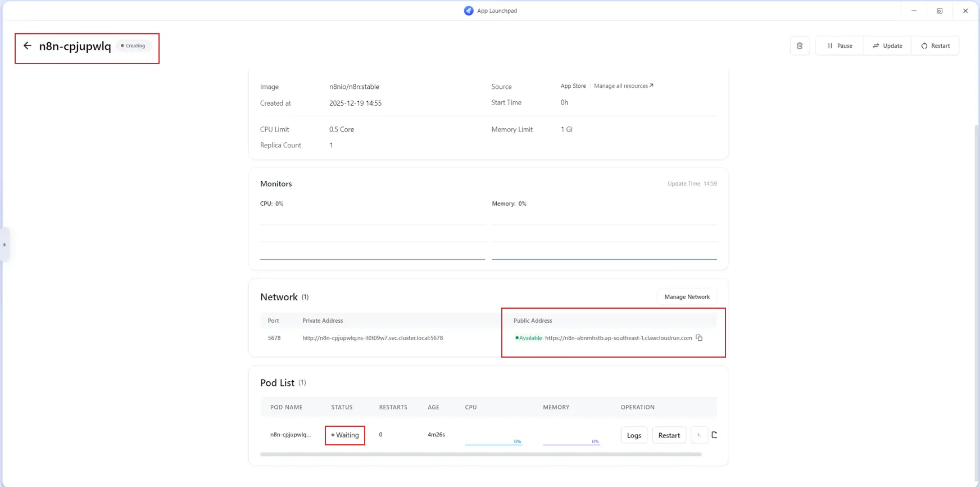Open the public clawcloudrun.com address

[x=618, y=338]
